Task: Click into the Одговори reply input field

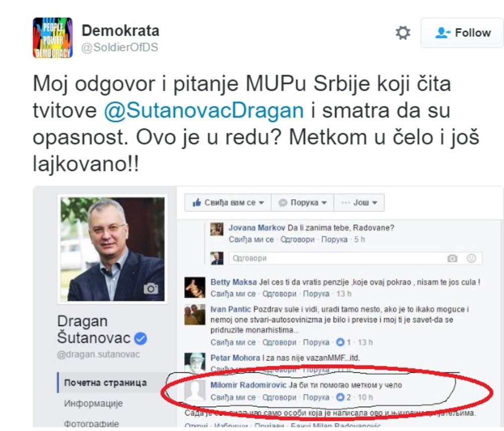Action: 355,258
